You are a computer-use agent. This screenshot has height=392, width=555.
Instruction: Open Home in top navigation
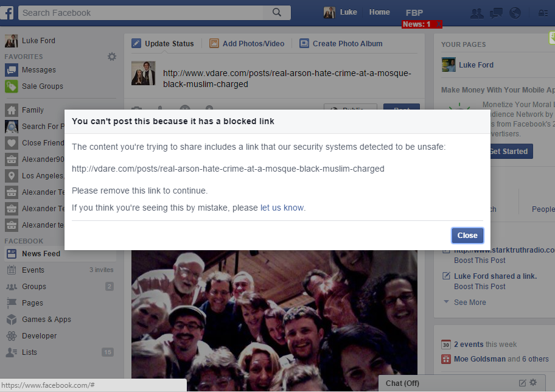[380, 12]
